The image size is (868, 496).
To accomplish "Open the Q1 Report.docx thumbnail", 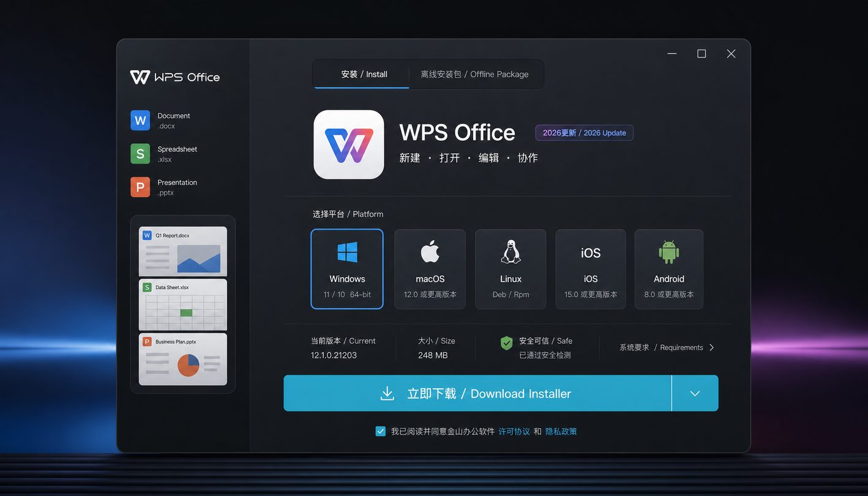I will coord(183,251).
